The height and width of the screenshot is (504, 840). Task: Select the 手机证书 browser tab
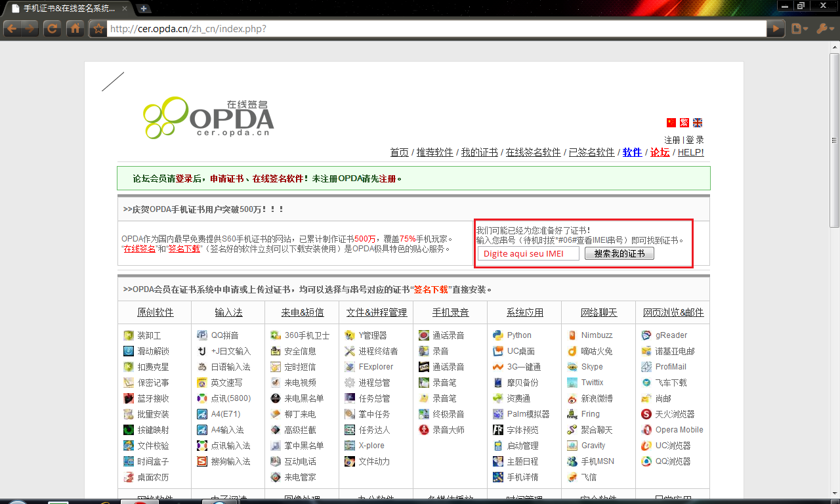pos(68,9)
